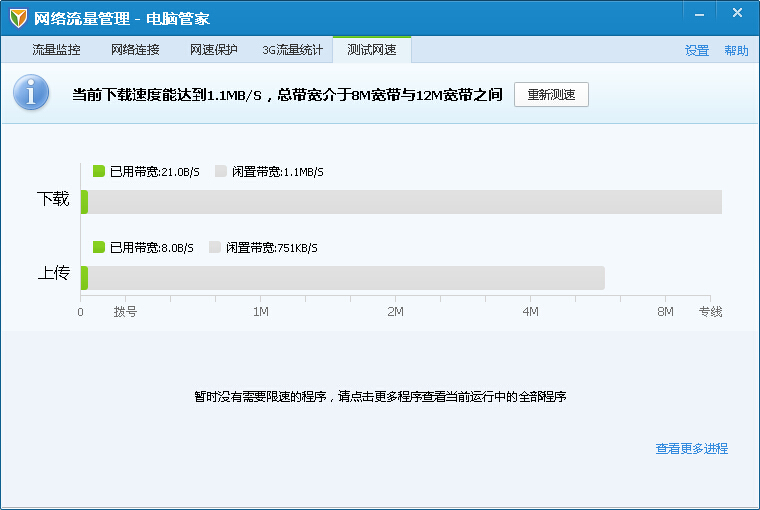Click the blue info icon
Screen dimensions: 760x510
tap(31, 92)
